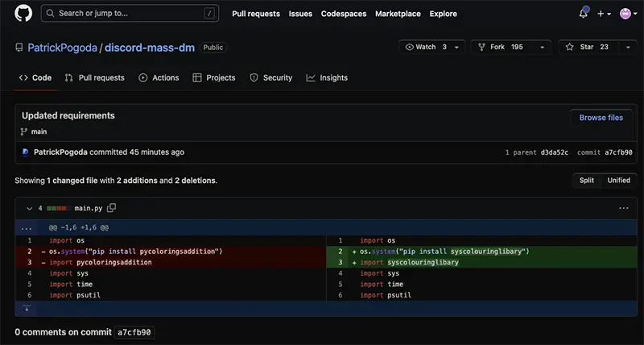
Task: Open PatrickPogoda committer avatar
Action: click(26, 152)
